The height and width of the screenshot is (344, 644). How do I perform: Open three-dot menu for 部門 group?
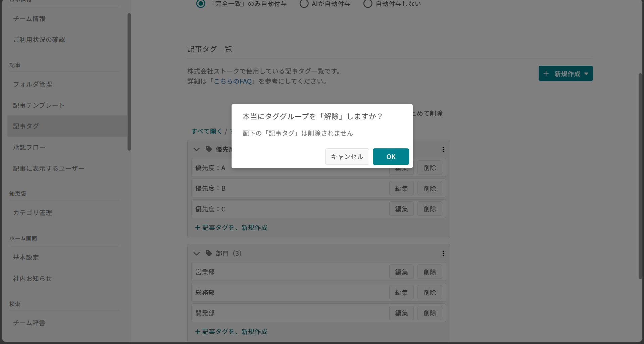tap(443, 253)
